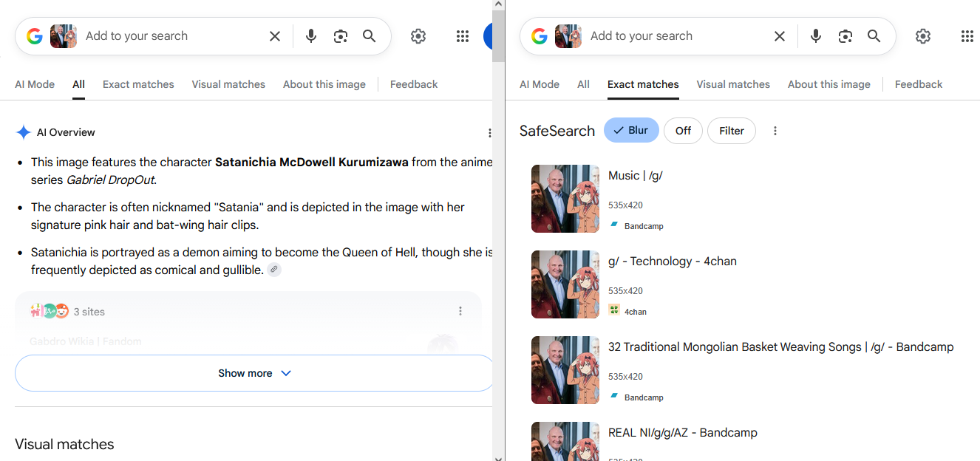
Task: Open SafeSearch more options three-dot menu
Action: pyautogui.click(x=775, y=131)
